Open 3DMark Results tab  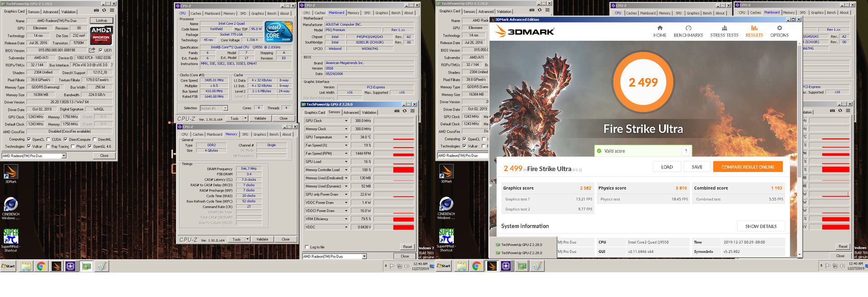point(754,31)
